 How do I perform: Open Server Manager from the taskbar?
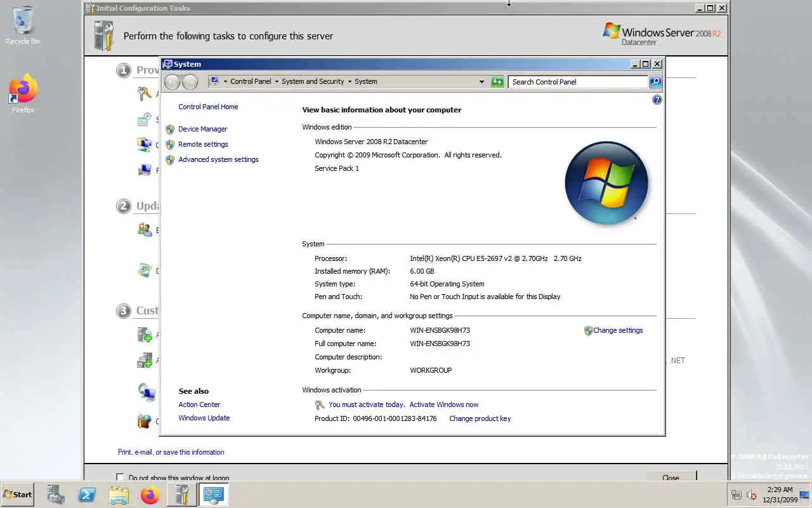(x=56, y=494)
